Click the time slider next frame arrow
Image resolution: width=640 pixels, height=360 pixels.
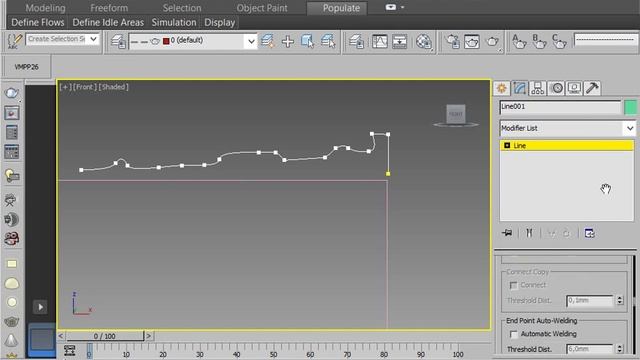149,336
